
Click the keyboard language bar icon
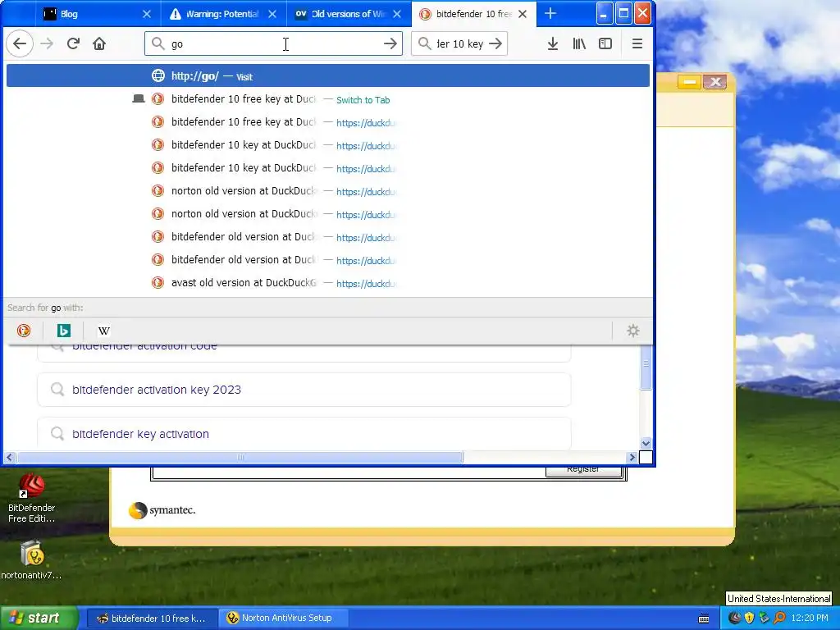point(704,619)
